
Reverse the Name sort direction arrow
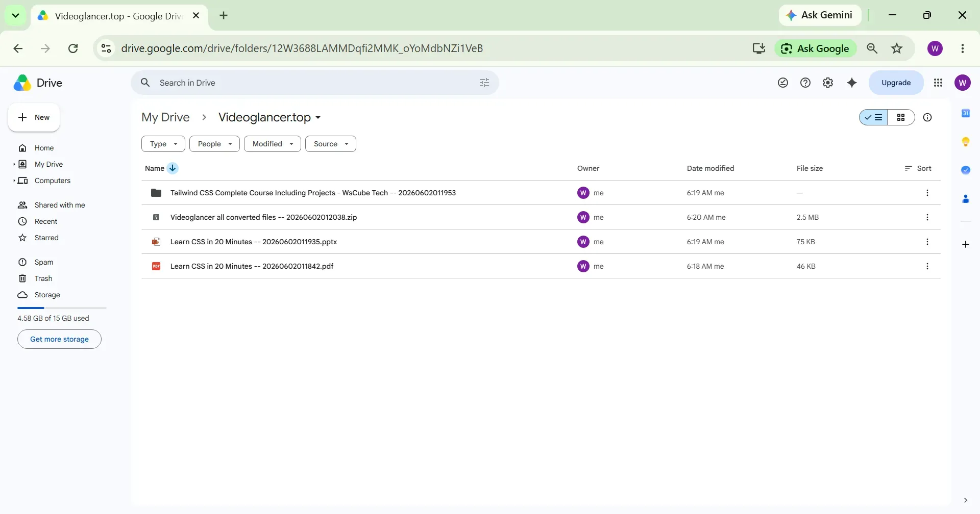click(173, 168)
